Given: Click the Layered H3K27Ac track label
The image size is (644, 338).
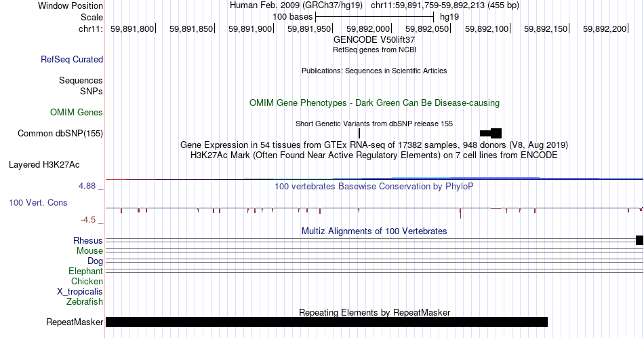Looking at the screenshot, I should coord(44,164).
